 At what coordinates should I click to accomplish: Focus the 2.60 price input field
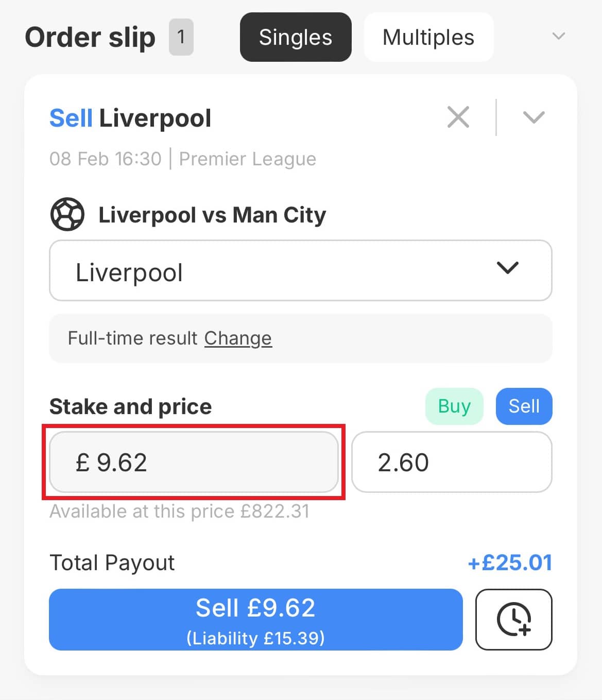[x=451, y=462]
